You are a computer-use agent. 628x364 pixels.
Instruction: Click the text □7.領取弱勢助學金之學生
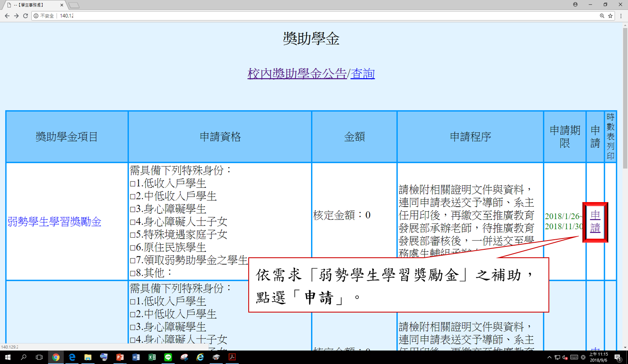189,260
